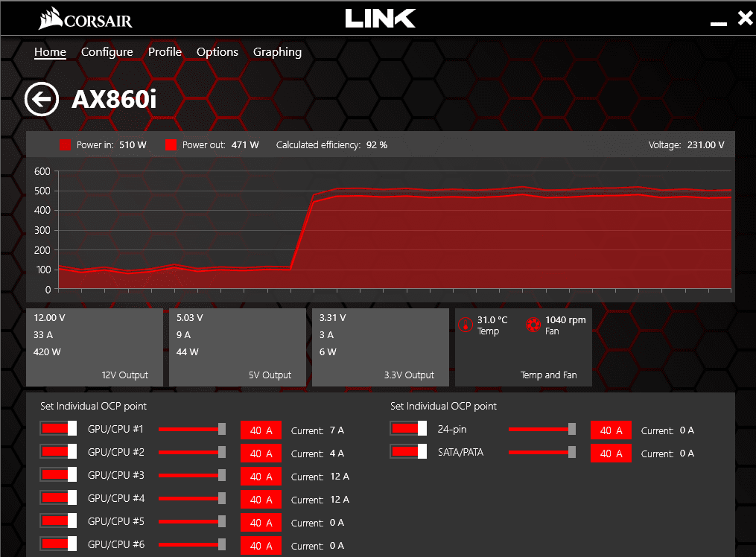
Task: Click the thermometer temperature icon
Action: click(x=466, y=325)
